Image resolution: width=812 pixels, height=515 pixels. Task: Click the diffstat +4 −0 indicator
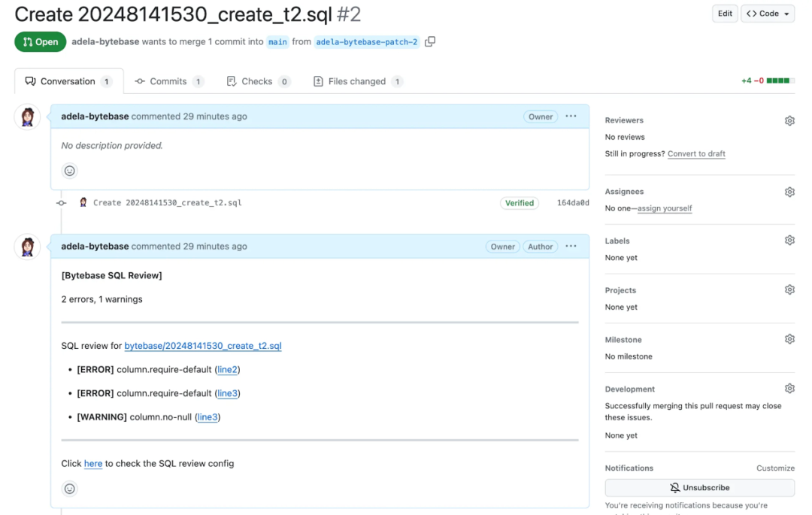pyautogui.click(x=768, y=80)
